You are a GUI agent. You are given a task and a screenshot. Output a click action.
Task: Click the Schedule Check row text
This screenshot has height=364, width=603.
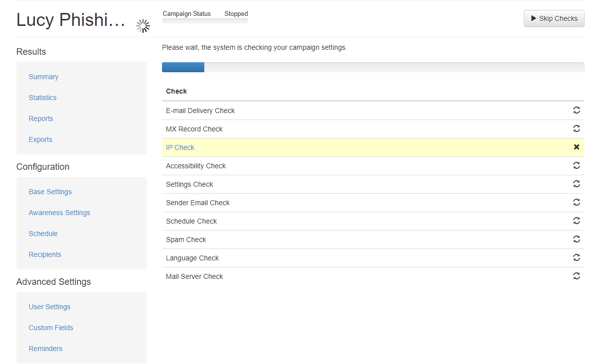tap(191, 221)
